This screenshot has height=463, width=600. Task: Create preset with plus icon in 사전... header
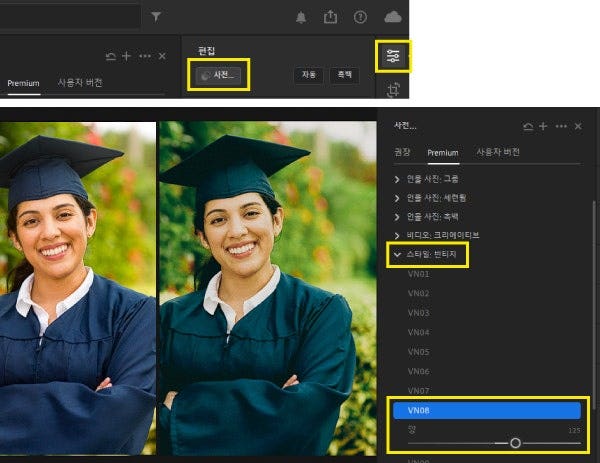(x=543, y=126)
